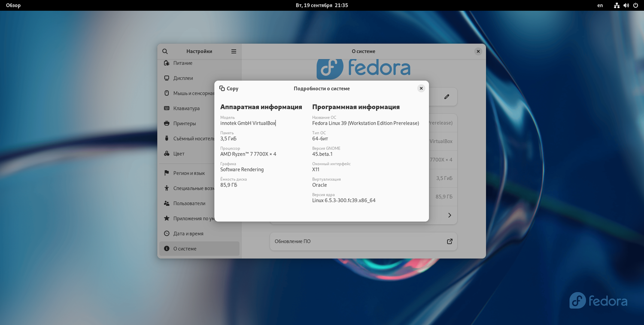Click the Software Rendering graphics value
The height and width of the screenshot is (325, 644).
point(242,169)
